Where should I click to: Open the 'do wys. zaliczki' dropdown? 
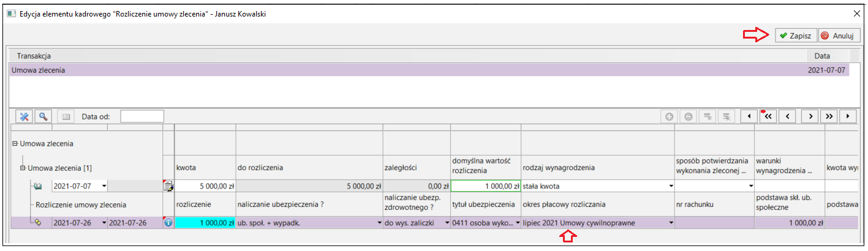(x=447, y=223)
